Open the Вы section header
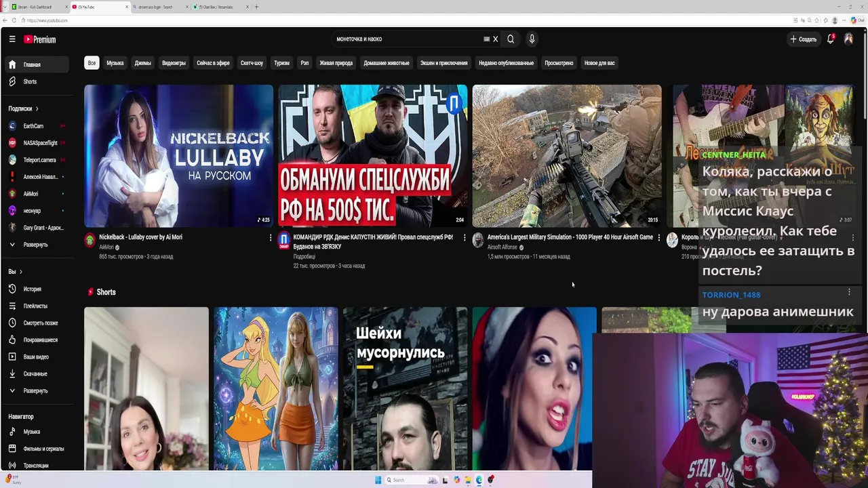 pyautogui.click(x=16, y=272)
